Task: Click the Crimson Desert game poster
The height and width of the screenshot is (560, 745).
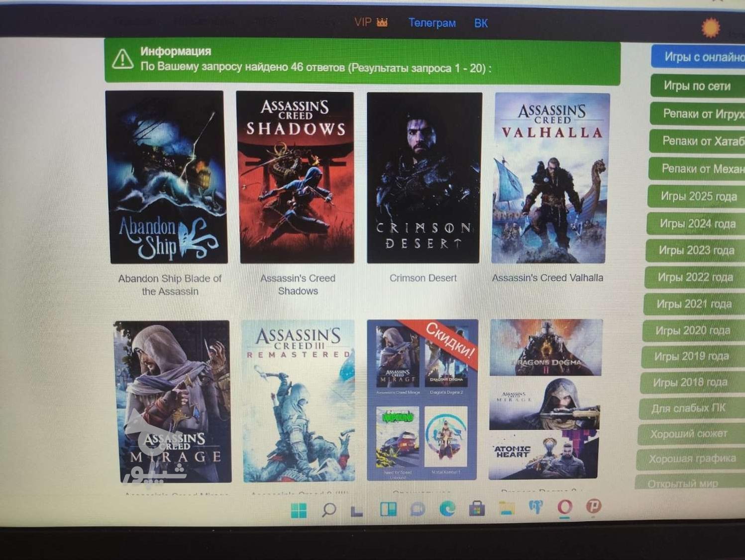Action: click(424, 178)
